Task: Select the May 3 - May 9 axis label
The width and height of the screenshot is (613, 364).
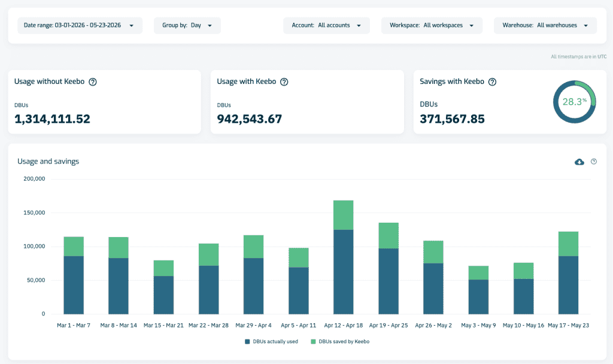Action: coord(478,325)
